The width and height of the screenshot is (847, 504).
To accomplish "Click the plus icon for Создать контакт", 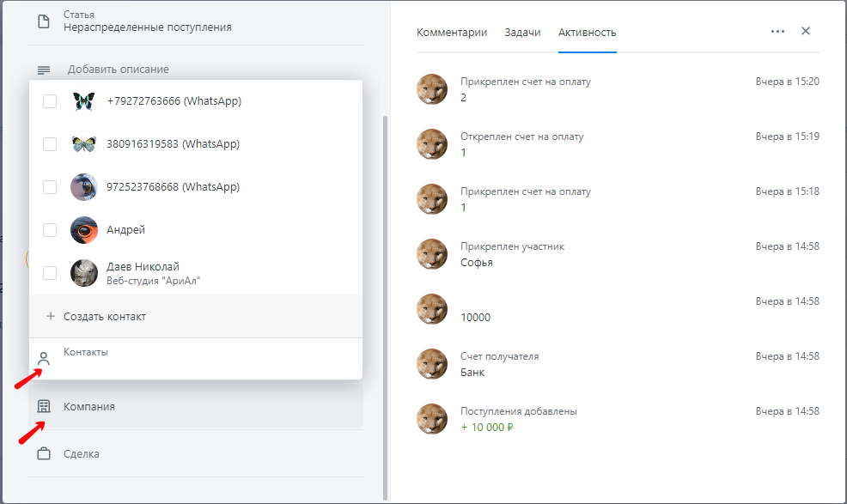I will [50, 316].
